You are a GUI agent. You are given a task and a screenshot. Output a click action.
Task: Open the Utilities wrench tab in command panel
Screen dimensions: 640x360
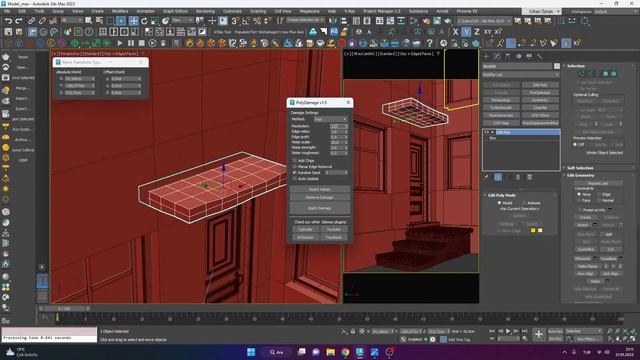pyautogui.click(x=540, y=56)
